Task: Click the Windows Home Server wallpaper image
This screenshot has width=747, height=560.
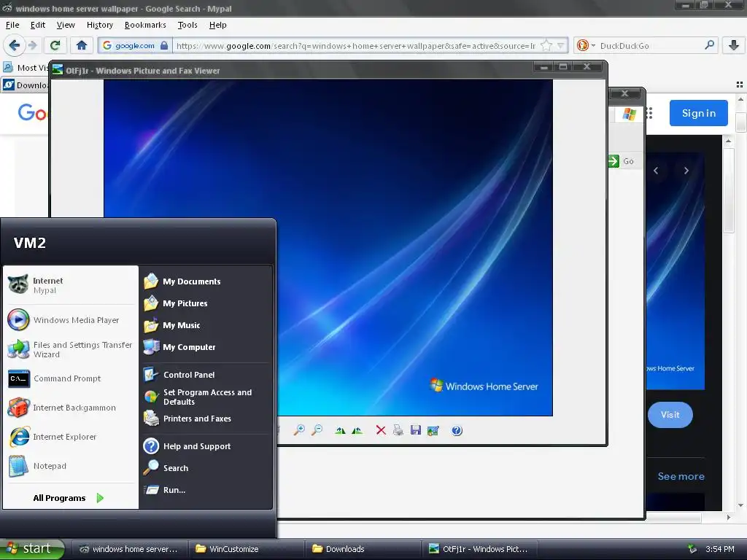Action: pyautogui.click(x=328, y=247)
